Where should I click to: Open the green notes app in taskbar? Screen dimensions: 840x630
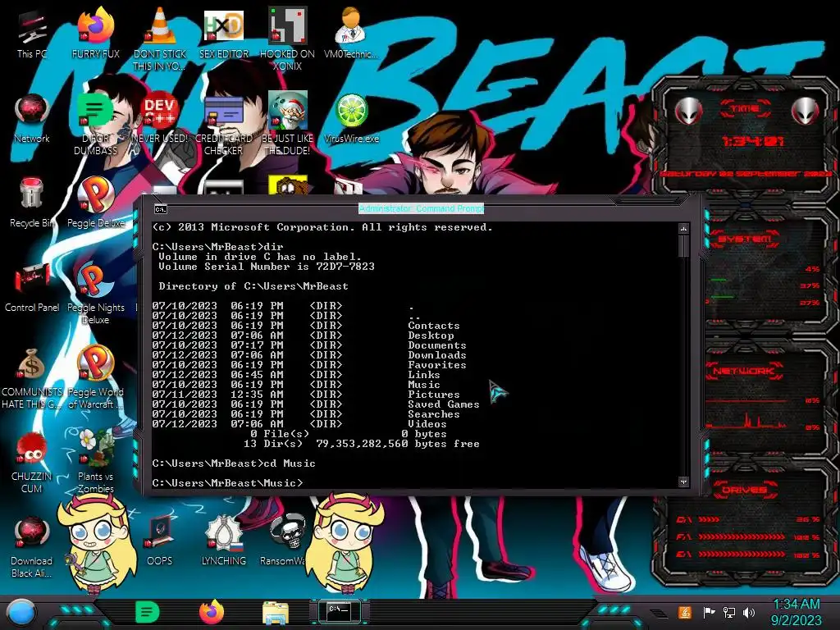coord(147,612)
